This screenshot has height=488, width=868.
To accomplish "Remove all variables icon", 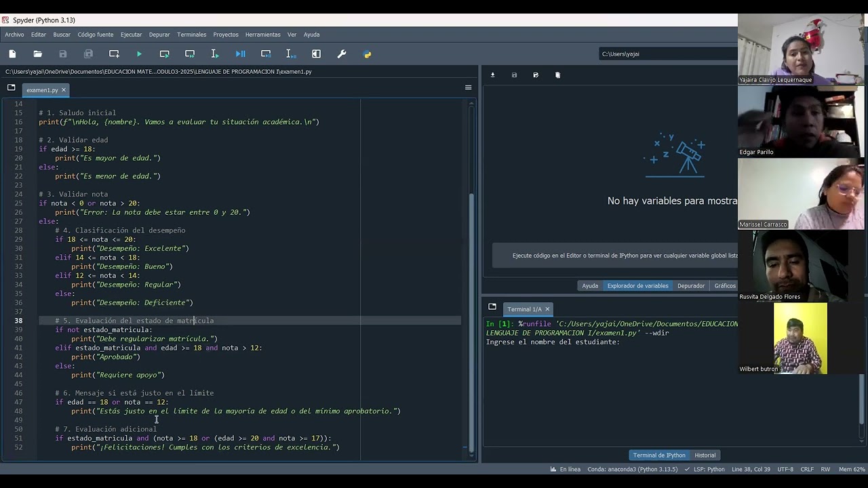I will (x=557, y=75).
